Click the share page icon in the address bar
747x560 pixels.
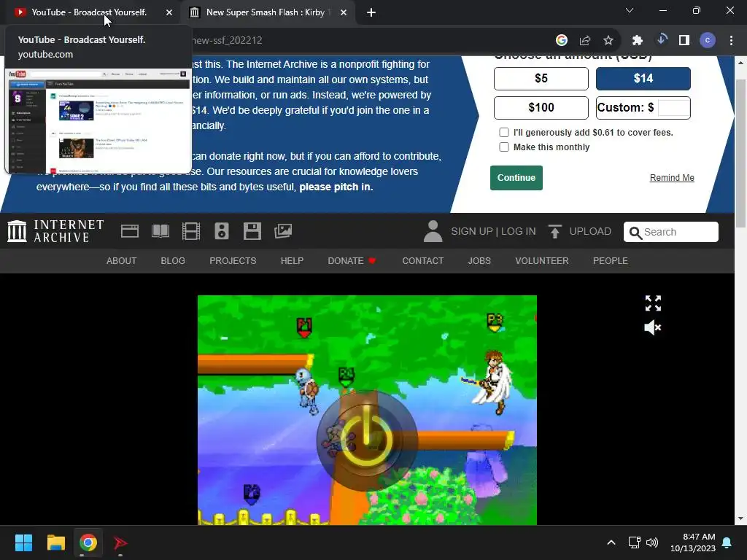point(585,41)
